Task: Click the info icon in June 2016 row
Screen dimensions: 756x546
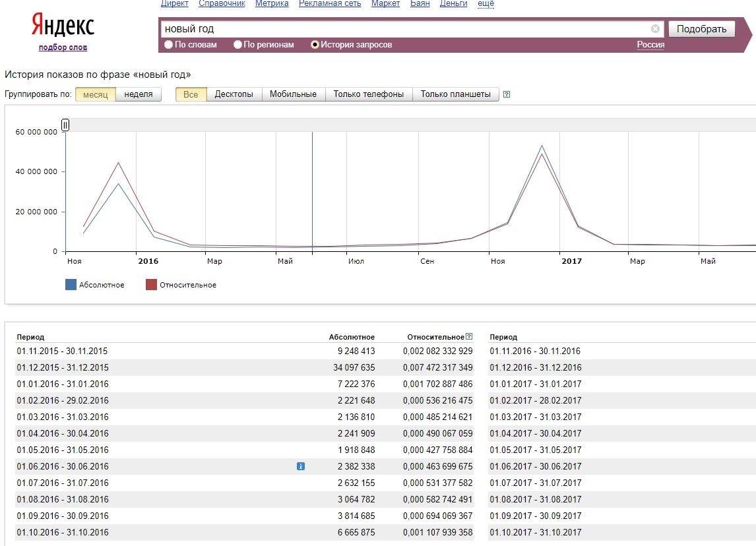Action: [301, 466]
